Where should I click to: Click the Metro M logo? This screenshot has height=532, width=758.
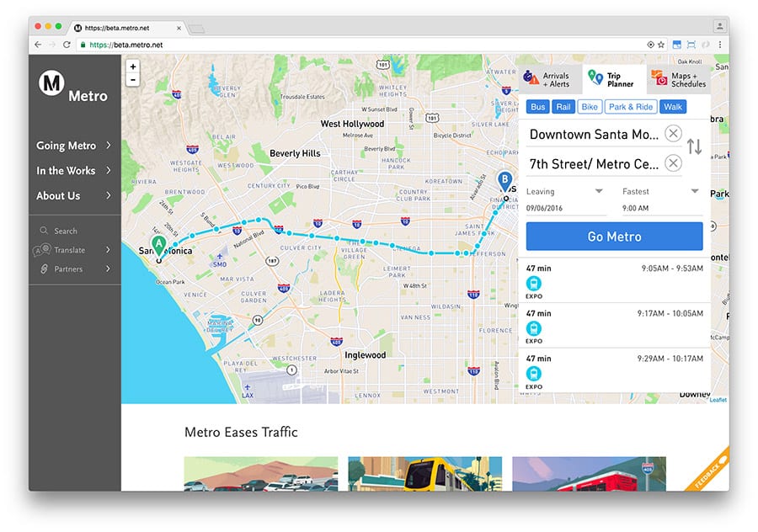pyautogui.click(x=51, y=83)
